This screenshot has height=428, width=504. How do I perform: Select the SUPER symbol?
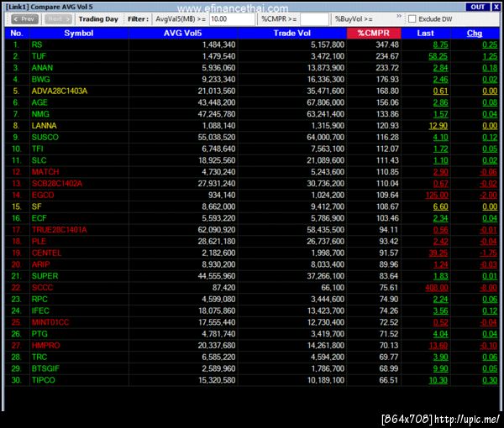45,276
